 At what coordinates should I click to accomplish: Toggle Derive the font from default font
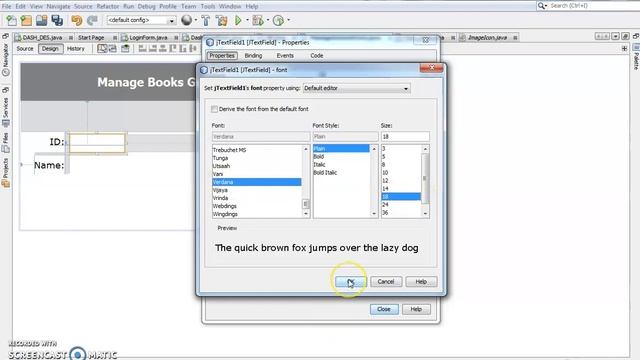pyautogui.click(x=214, y=109)
